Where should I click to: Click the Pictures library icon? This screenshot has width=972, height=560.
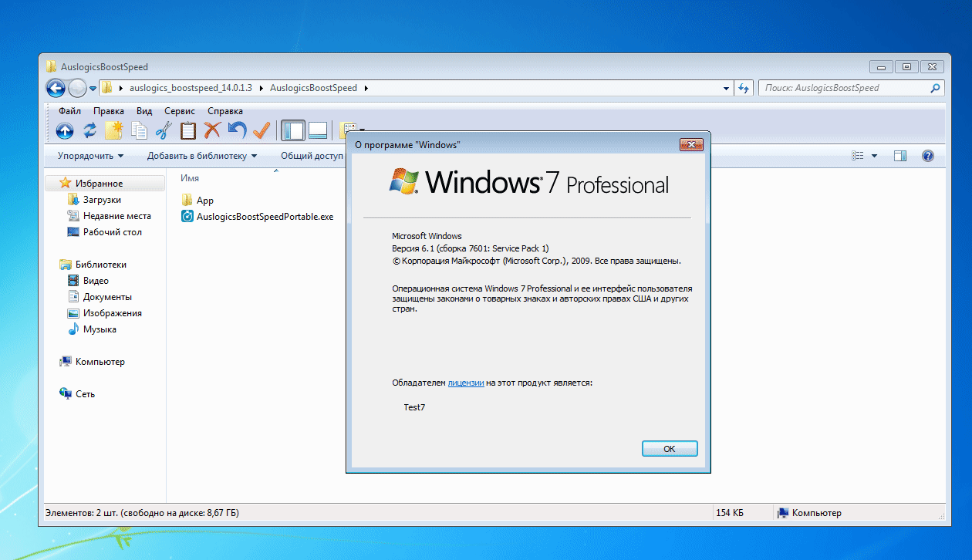pyautogui.click(x=73, y=313)
